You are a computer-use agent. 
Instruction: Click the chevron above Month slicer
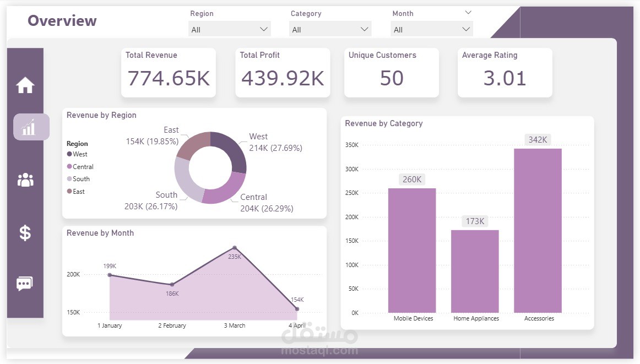pyautogui.click(x=468, y=13)
